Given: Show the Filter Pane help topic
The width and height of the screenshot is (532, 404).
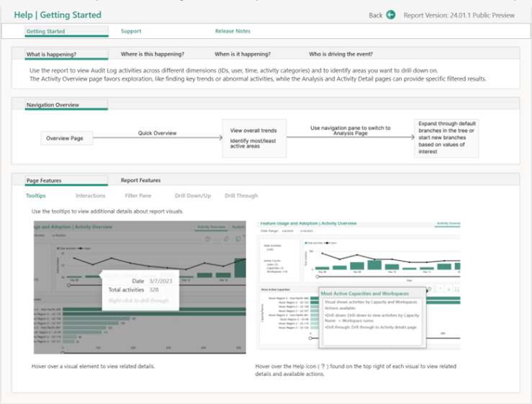Looking at the screenshot, I should 137,195.
